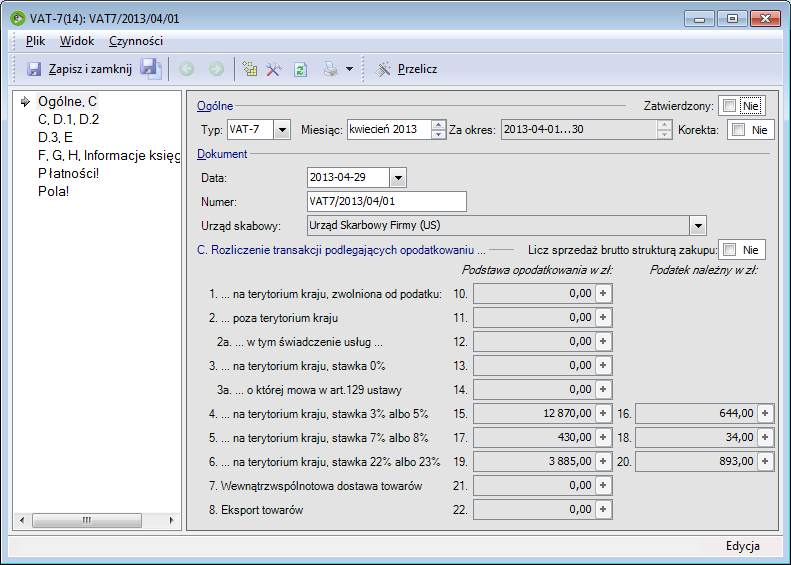The image size is (791, 565).
Task: Go forward with the green right arrow
Action: tap(216, 69)
